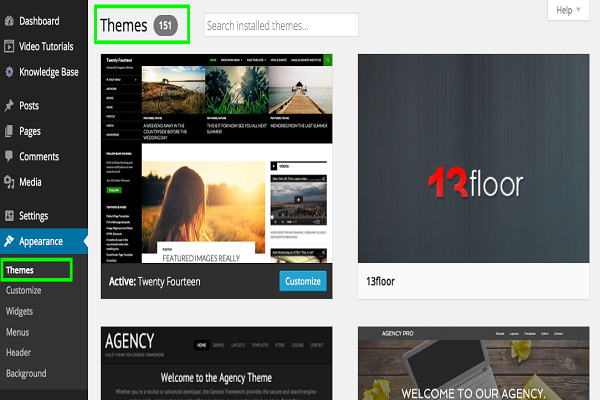
Task: Open Customize submenu under Appearance
Action: [23, 291]
